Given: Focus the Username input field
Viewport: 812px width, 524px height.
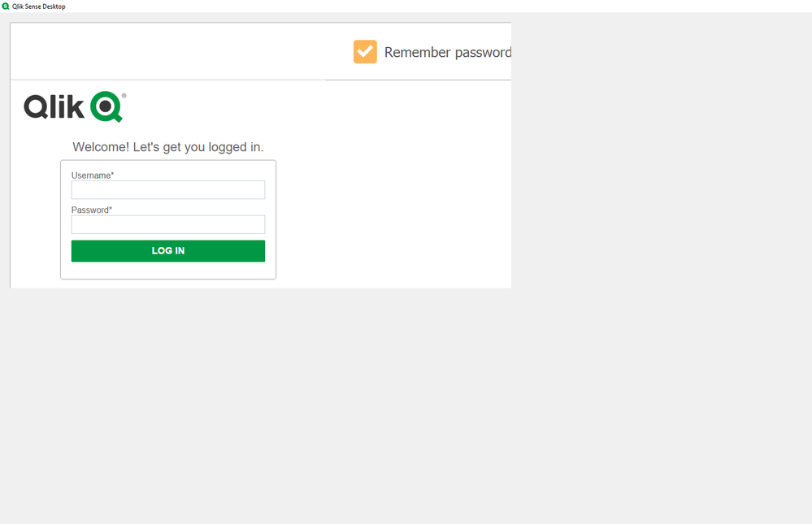Looking at the screenshot, I should (168, 190).
